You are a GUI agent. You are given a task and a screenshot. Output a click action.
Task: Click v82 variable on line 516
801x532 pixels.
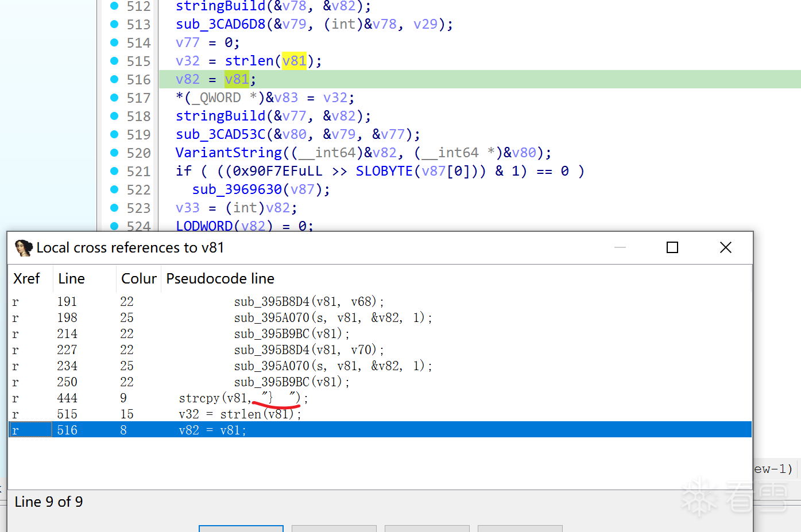(x=188, y=79)
